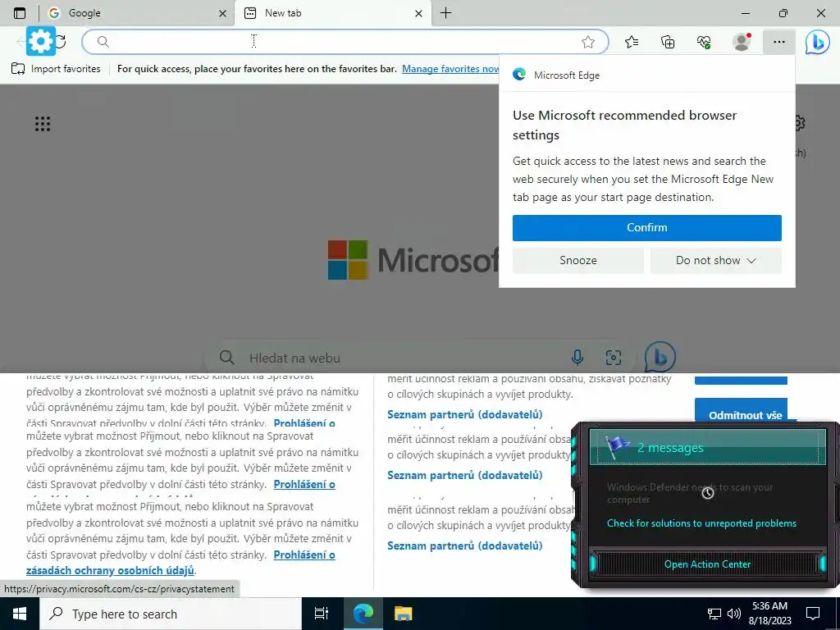Open a new tab with plus button
Image resolution: width=840 pixels, height=630 pixels.
coord(445,13)
